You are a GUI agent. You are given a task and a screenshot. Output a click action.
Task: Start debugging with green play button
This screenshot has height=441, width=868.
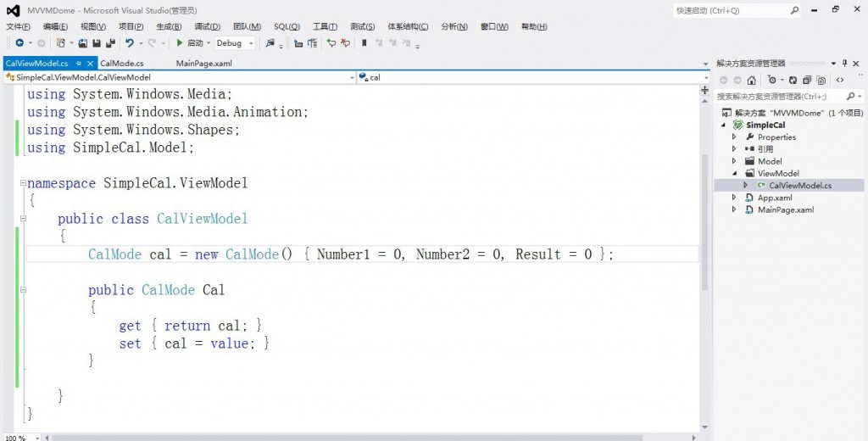180,42
